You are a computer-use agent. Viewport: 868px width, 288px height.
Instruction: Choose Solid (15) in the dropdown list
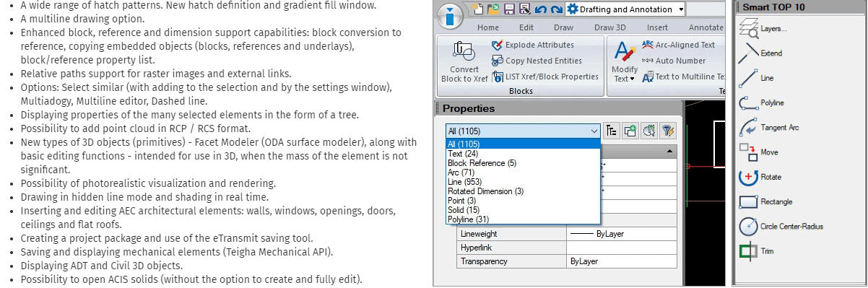tap(523, 210)
